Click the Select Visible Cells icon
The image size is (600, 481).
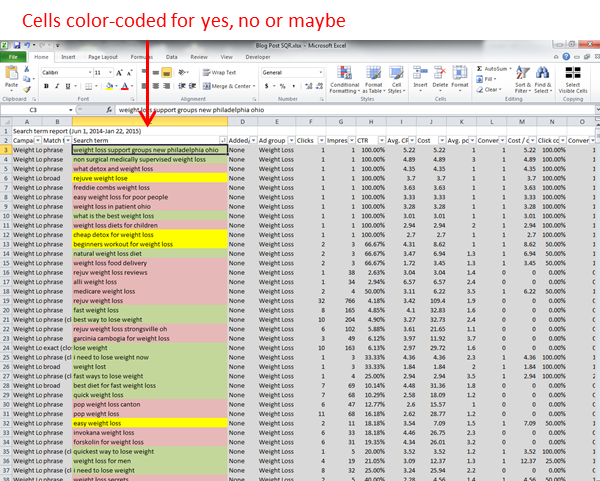pyautogui.click(x=573, y=72)
